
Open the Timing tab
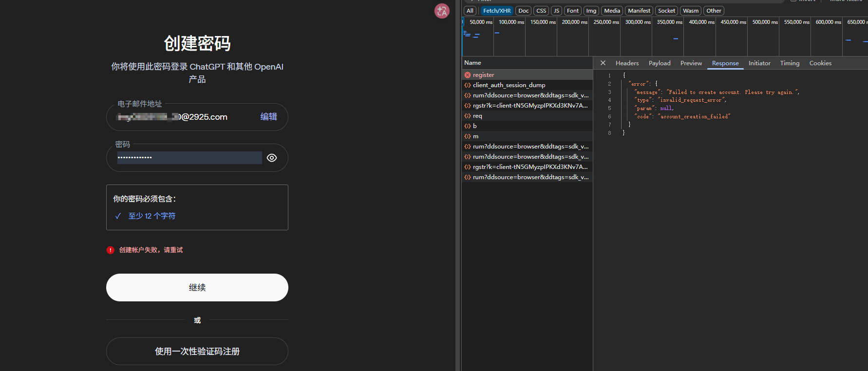(790, 63)
